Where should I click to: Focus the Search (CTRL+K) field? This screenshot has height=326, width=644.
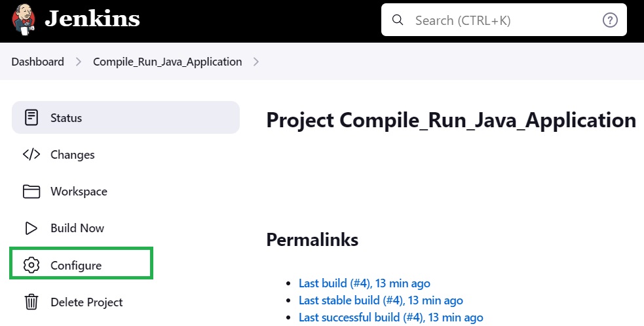[x=504, y=20]
